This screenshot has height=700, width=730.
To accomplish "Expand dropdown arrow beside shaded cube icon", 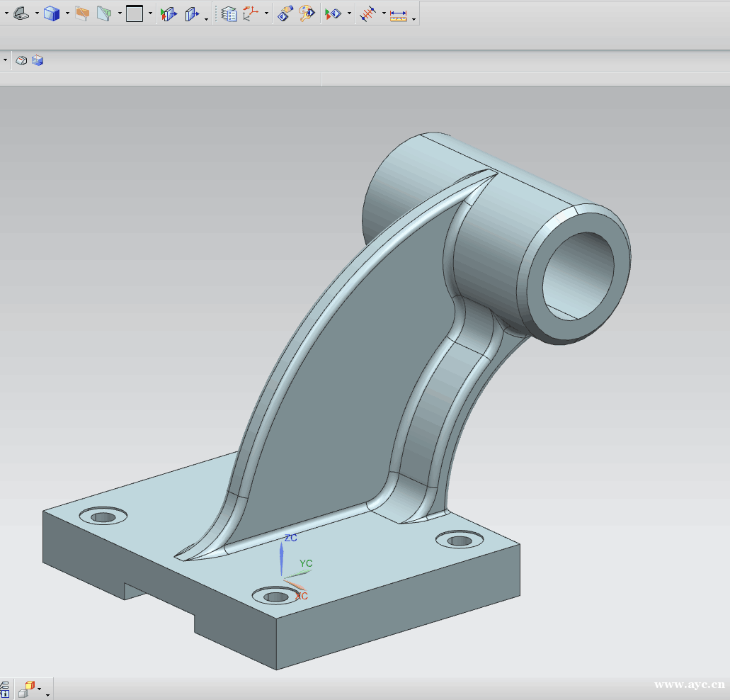I will click(x=67, y=13).
